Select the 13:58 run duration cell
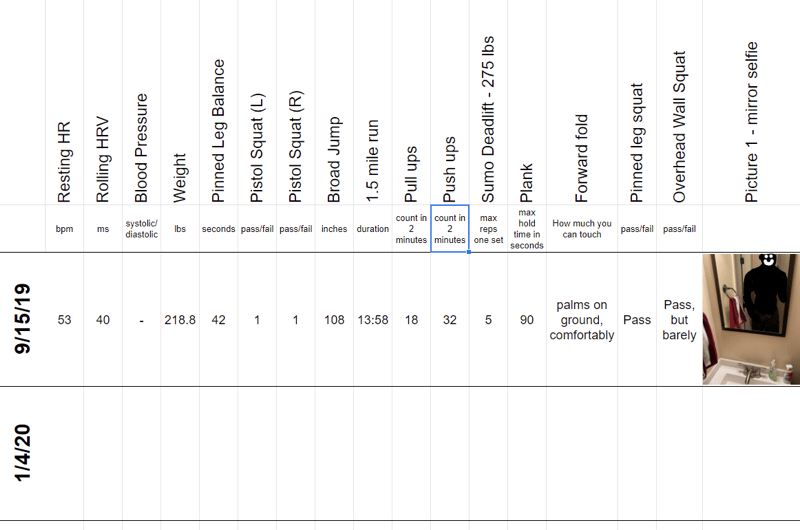This screenshot has width=800, height=530. point(373,320)
